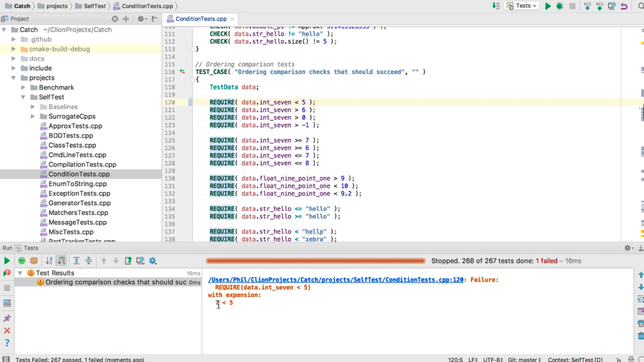Close the ConditionTests.cpp editor tab
This screenshot has width=644, height=362.
(x=232, y=19)
